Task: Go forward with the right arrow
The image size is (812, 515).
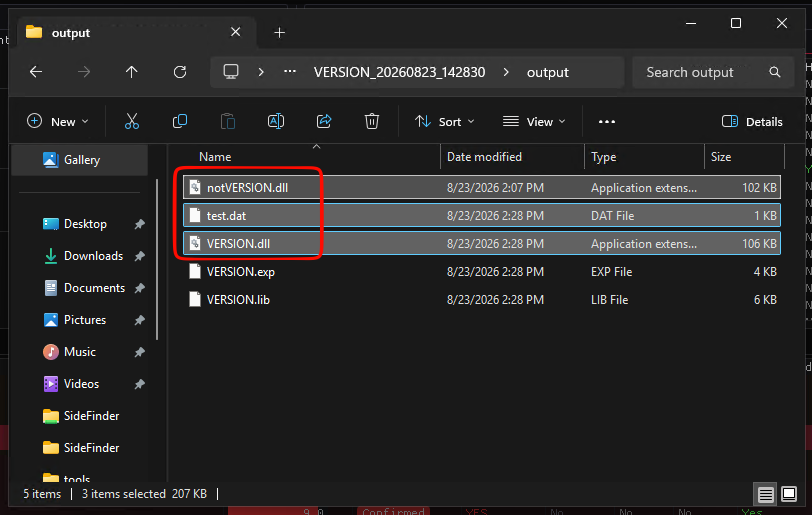Action: pos(84,72)
